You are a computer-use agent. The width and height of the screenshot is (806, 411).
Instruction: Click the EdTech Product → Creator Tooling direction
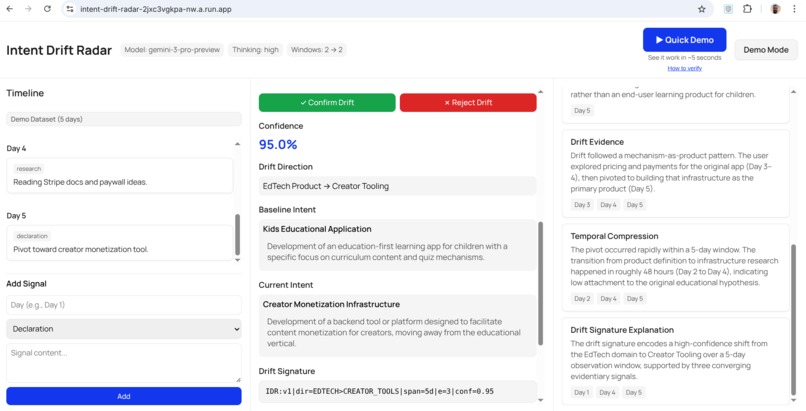tap(397, 186)
